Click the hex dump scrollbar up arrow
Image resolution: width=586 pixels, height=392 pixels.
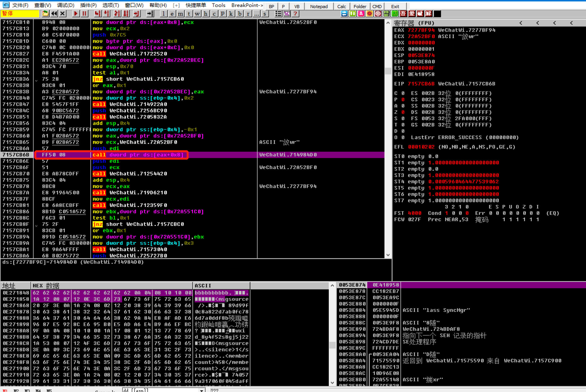tap(332, 285)
